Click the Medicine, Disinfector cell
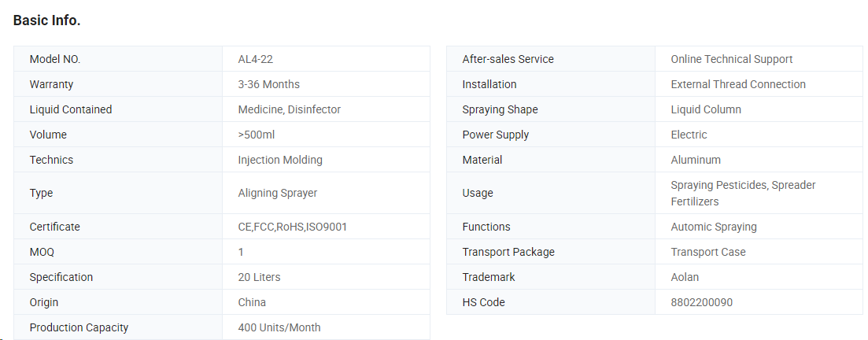 coord(289,109)
